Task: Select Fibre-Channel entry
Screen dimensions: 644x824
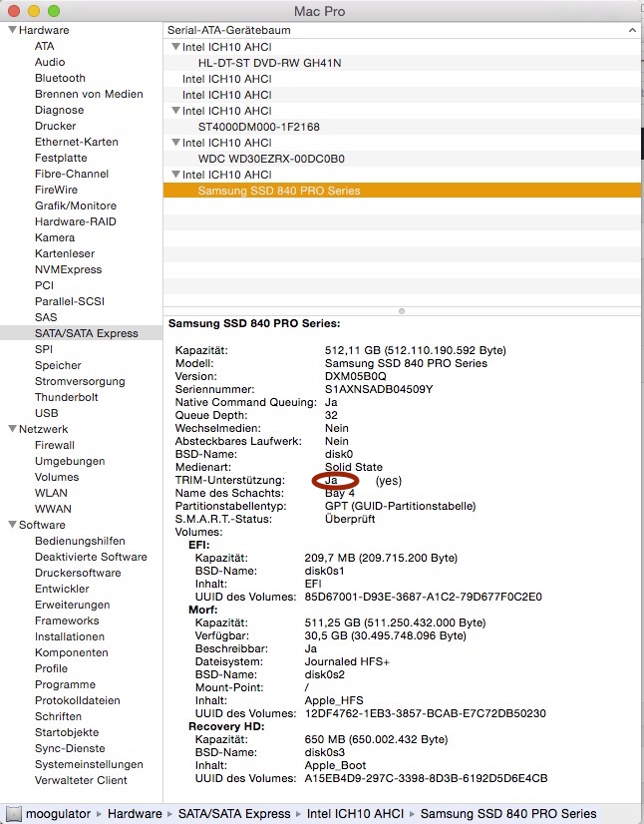Action: point(72,174)
